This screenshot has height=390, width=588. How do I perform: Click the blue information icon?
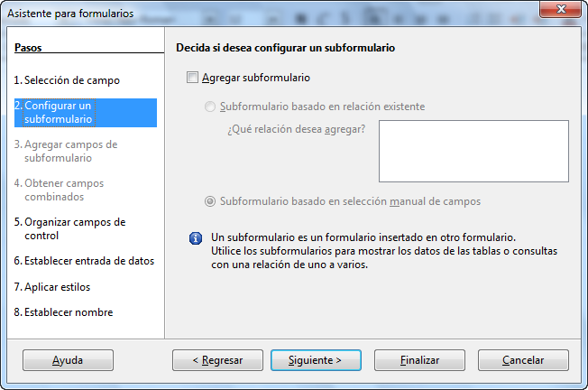[x=196, y=238]
